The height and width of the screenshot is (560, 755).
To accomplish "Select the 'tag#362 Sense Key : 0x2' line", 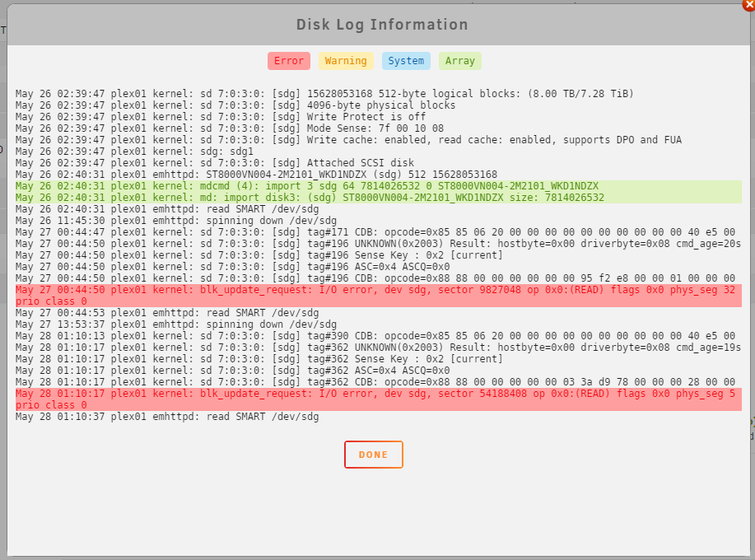I will 259,359.
